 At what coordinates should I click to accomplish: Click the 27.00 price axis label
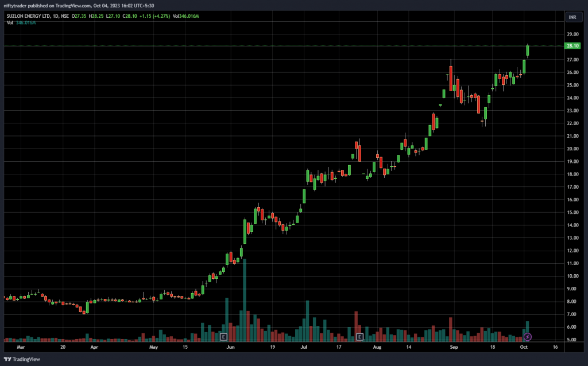click(x=572, y=60)
